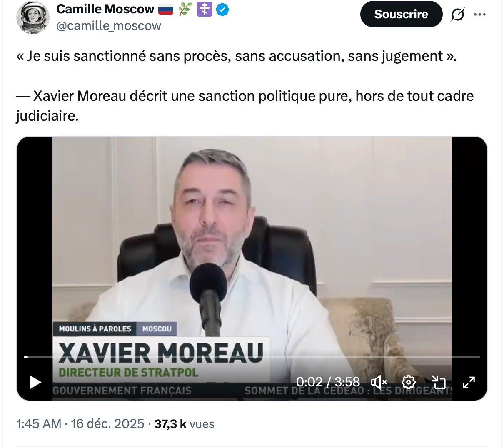The image size is (504, 448).
Task: Click the Camille Moscow display name
Action: click(x=105, y=9)
